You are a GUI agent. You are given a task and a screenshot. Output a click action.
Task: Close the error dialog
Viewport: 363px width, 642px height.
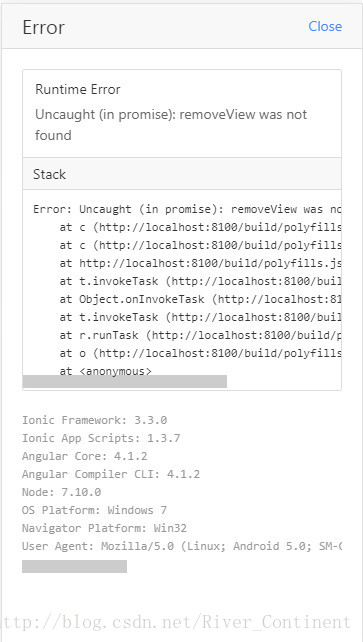(325, 26)
